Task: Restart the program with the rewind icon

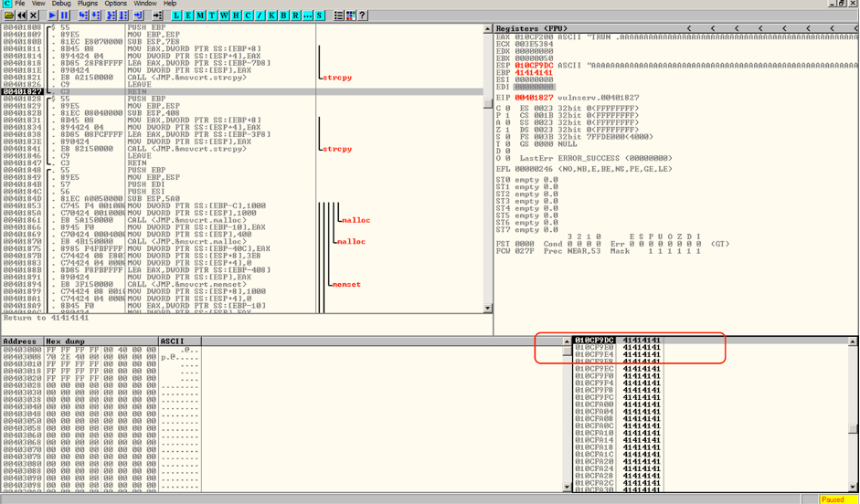Action: (21, 16)
